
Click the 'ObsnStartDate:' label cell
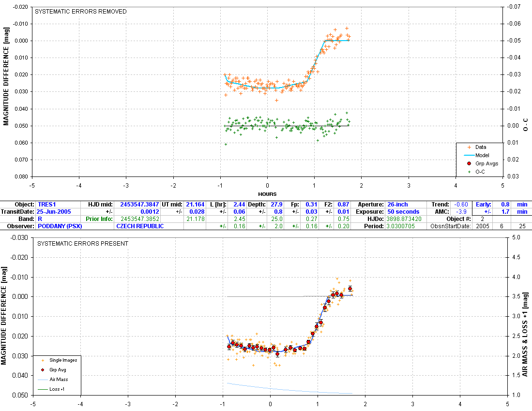(451, 226)
